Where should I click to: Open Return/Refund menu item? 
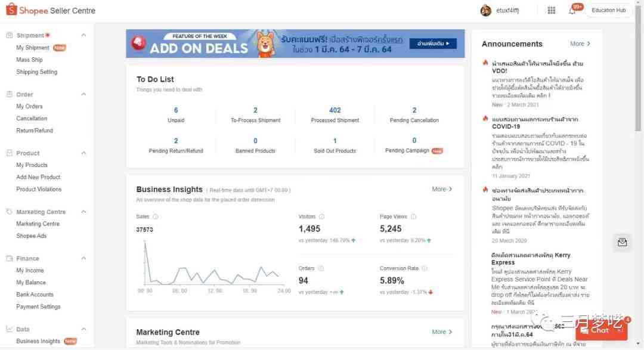click(35, 130)
